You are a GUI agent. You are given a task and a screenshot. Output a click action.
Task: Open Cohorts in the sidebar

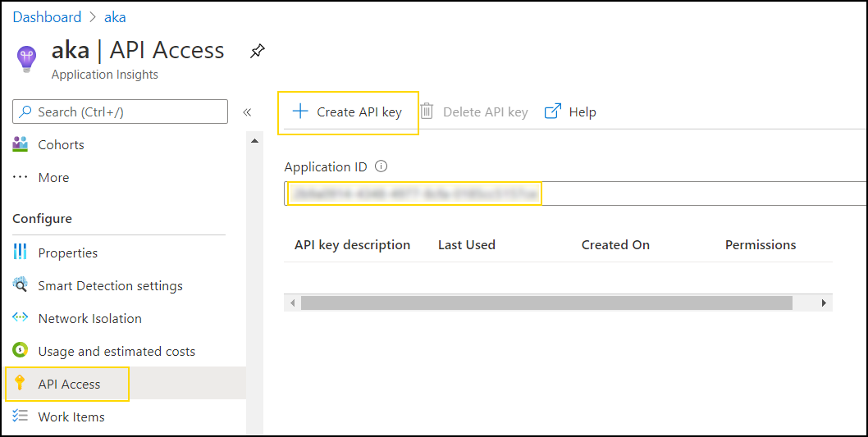61,145
